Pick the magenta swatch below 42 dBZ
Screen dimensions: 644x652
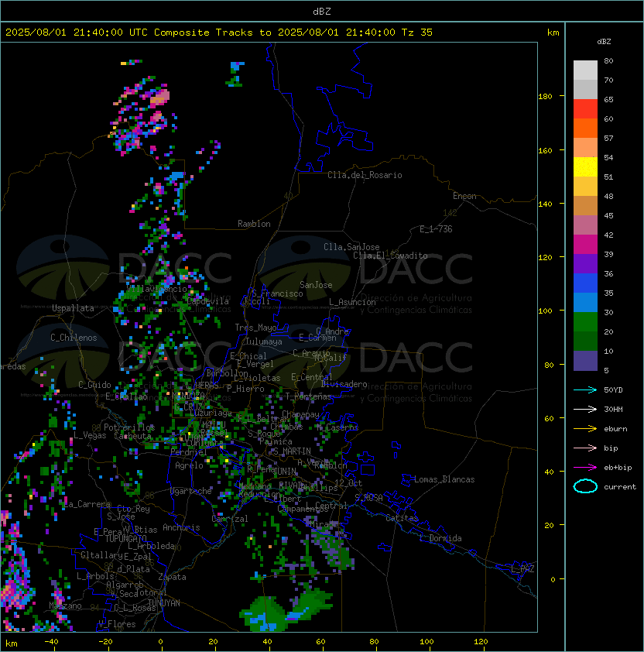point(585,245)
